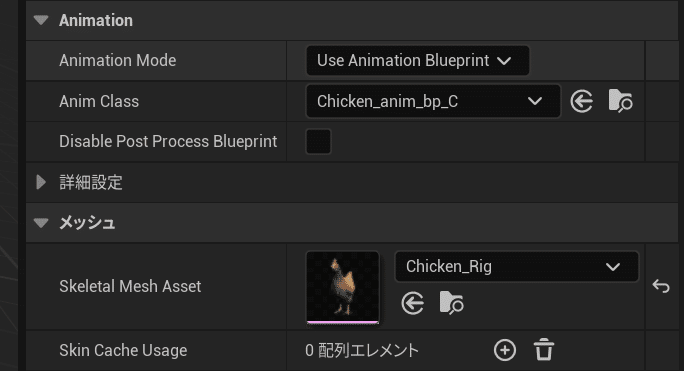Reset Skeletal Mesh Asset to default

pyautogui.click(x=661, y=286)
